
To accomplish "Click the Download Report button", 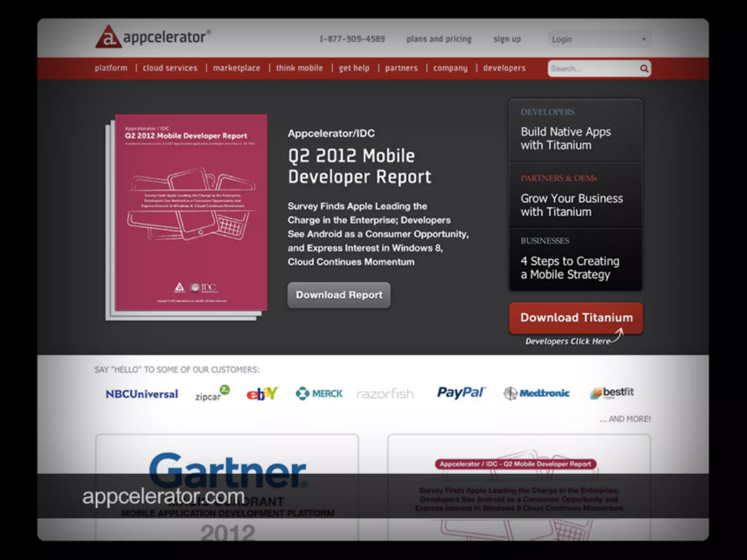I will coord(339,295).
